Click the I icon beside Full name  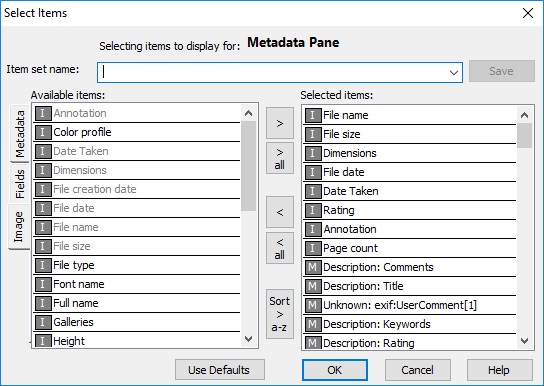point(43,303)
